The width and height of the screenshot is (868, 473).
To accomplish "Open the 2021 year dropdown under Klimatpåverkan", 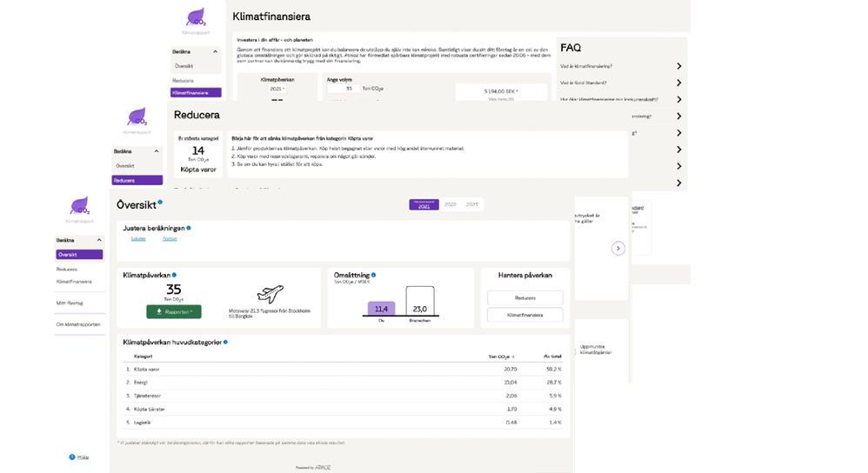I will click(277, 89).
